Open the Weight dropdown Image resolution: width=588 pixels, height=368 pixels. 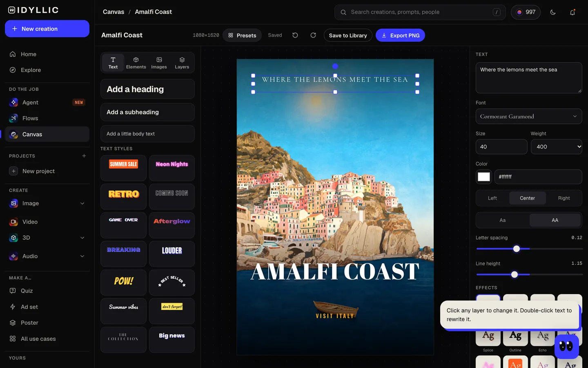(x=557, y=147)
